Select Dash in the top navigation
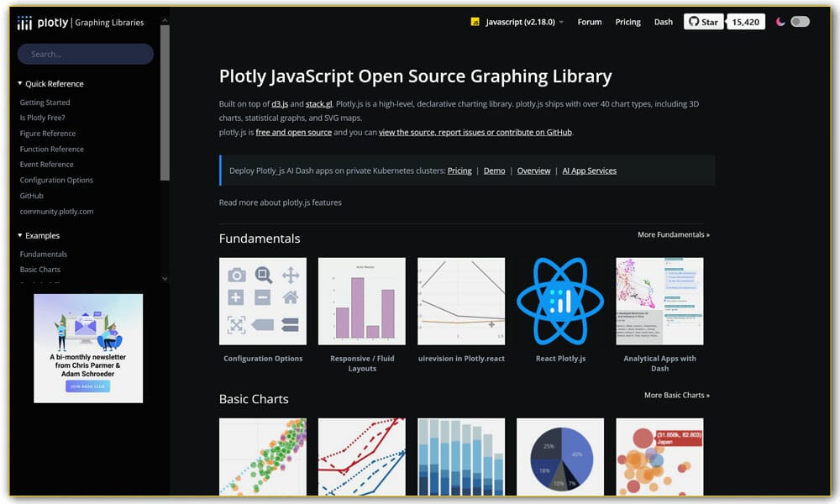This screenshot has width=840, height=504. click(664, 22)
